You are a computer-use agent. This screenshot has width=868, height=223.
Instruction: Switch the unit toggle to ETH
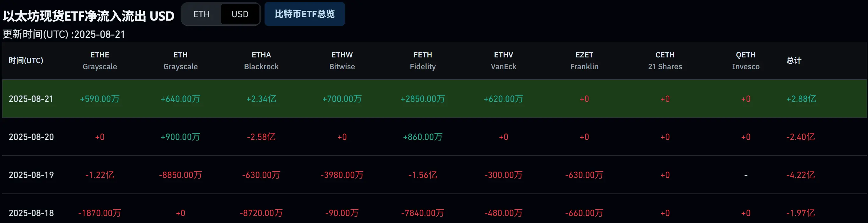(201, 14)
